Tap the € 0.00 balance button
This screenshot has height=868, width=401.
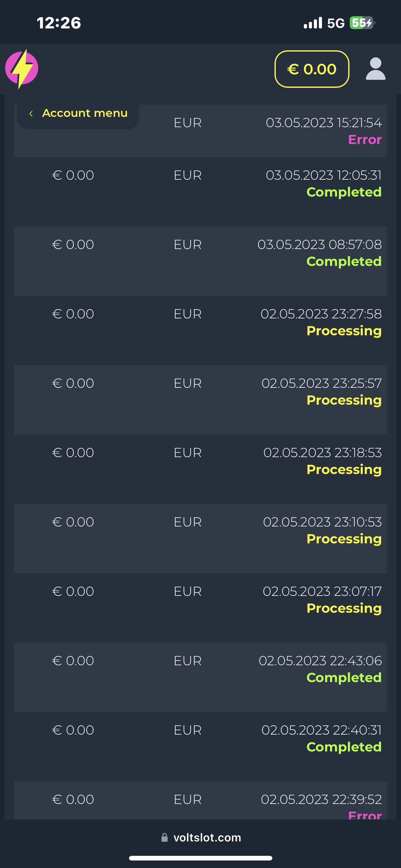click(x=312, y=69)
